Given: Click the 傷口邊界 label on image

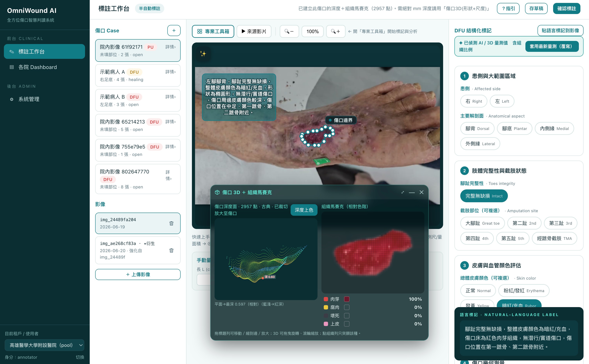Looking at the screenshot, I should coord(341,120).
